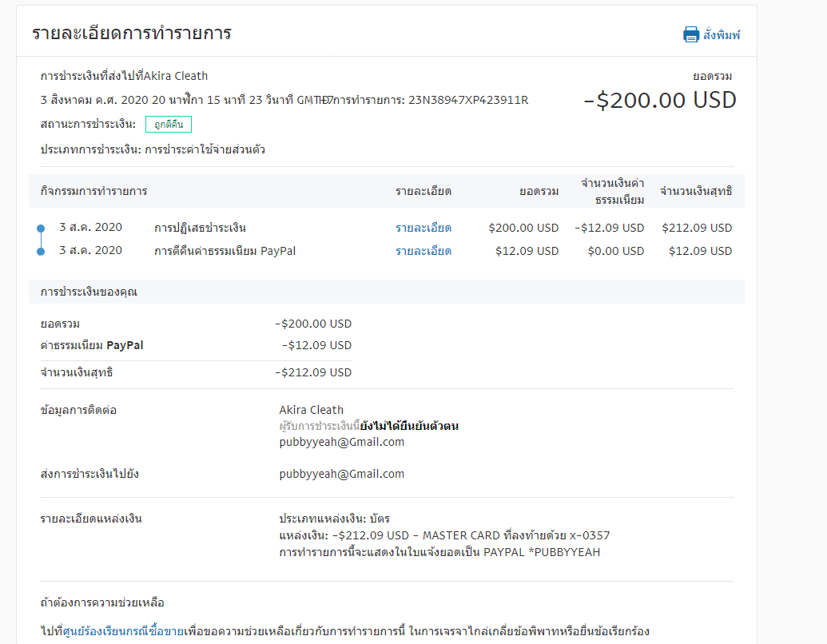Open รายละเอียด link for PayPal fee refund row

423,251
